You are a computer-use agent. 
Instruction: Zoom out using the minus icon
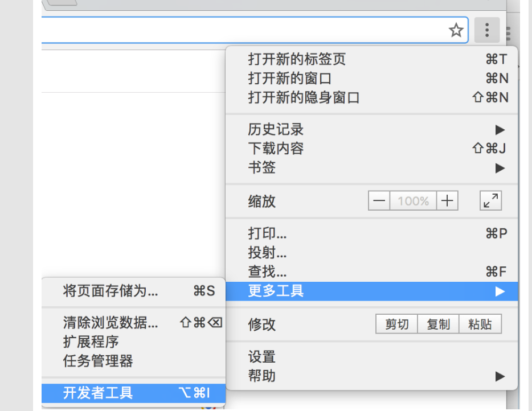coord(379,200)
